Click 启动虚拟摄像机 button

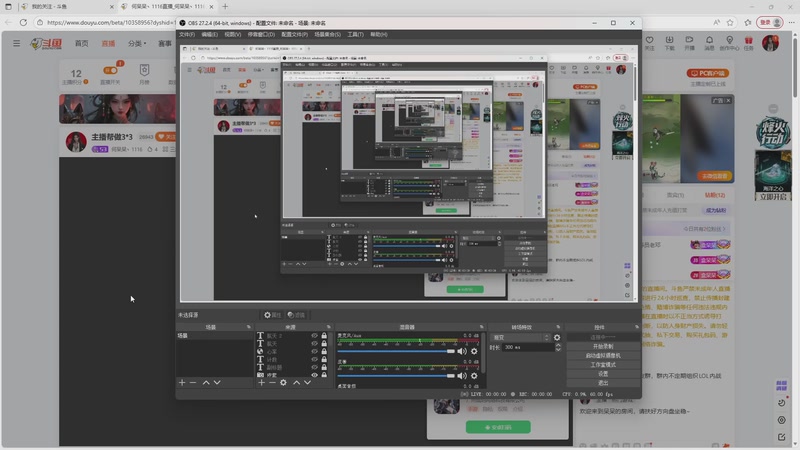coord(603,356)
